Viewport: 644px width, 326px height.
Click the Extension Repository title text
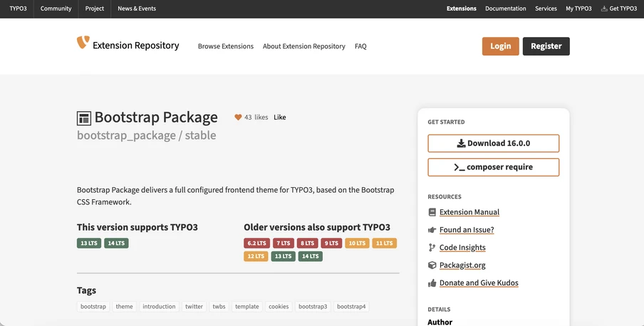tap(135, 46)
